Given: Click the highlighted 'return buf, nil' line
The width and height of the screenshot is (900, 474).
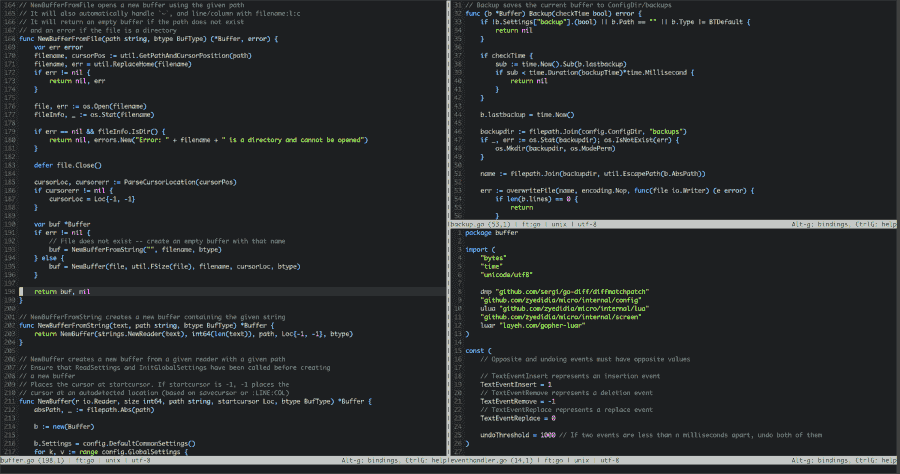Looking at the screenshot, I should click(x=62, y=292).
